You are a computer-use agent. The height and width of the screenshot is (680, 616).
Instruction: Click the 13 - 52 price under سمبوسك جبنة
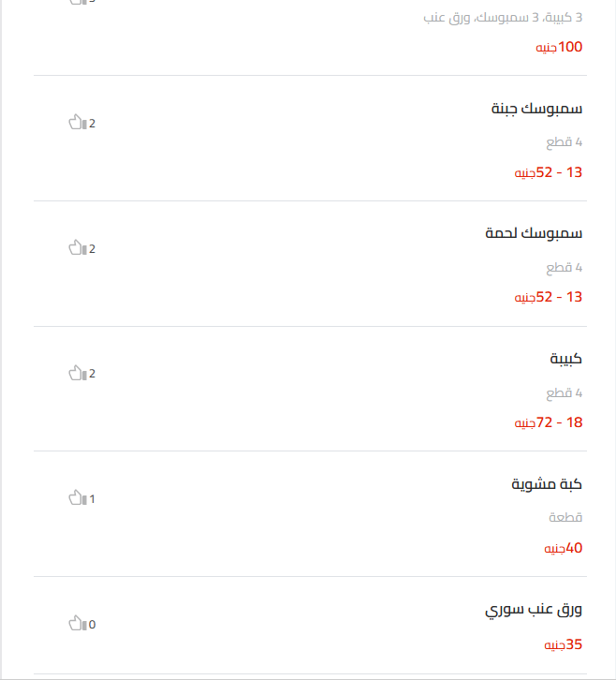click(549, 172)
